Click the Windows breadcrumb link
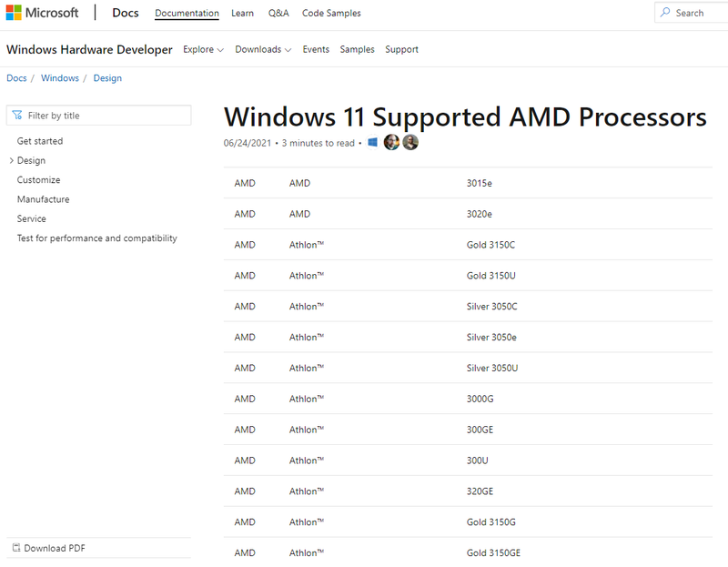 (x=60, y=78)
